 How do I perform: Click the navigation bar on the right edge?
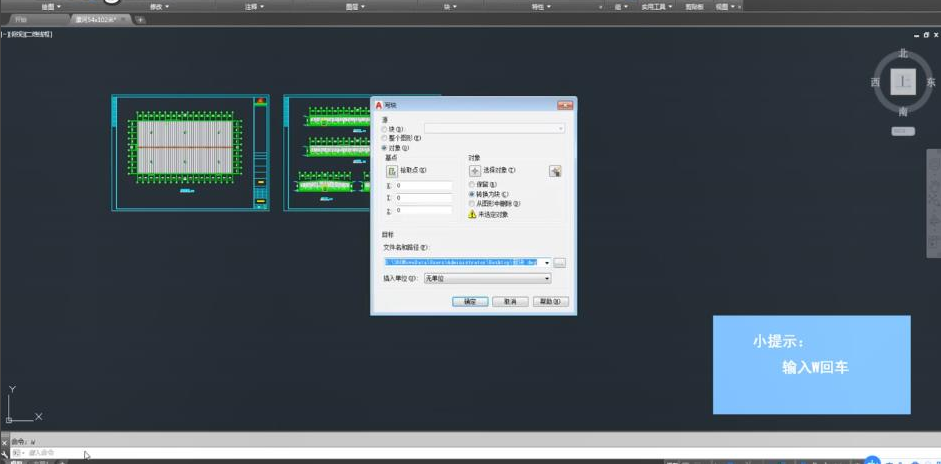pos(934,203)
